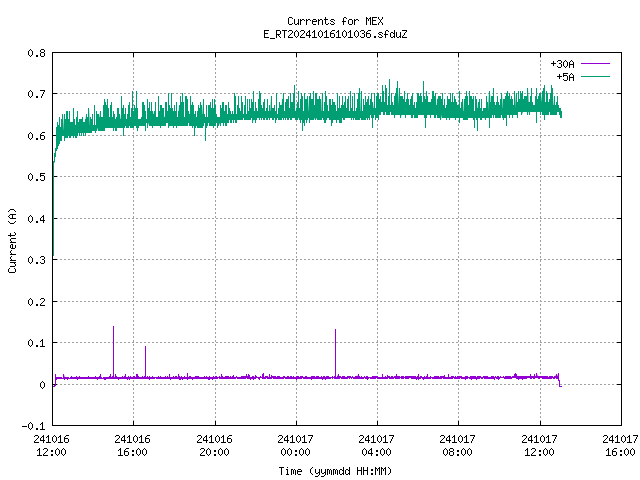Click the 241016 16:00 time tick label
This screenshot has height=480, width=640.
pyautogui.click(x=133, y=446)
